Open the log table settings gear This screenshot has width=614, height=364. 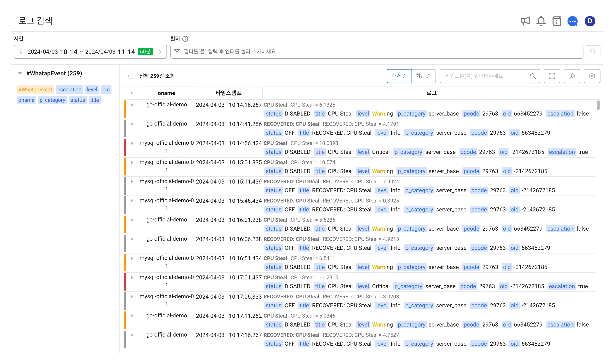(592, 76)
